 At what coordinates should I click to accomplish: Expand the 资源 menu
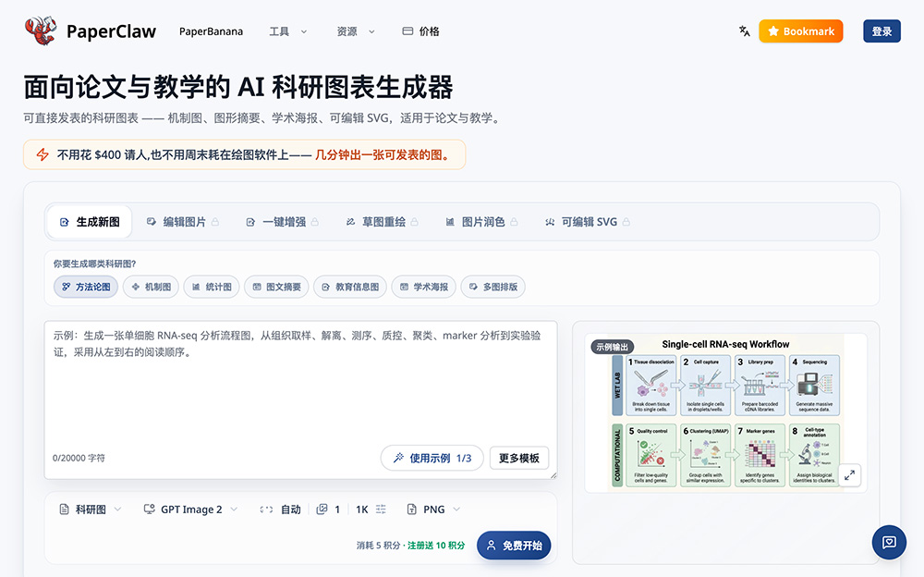(356, 31)
